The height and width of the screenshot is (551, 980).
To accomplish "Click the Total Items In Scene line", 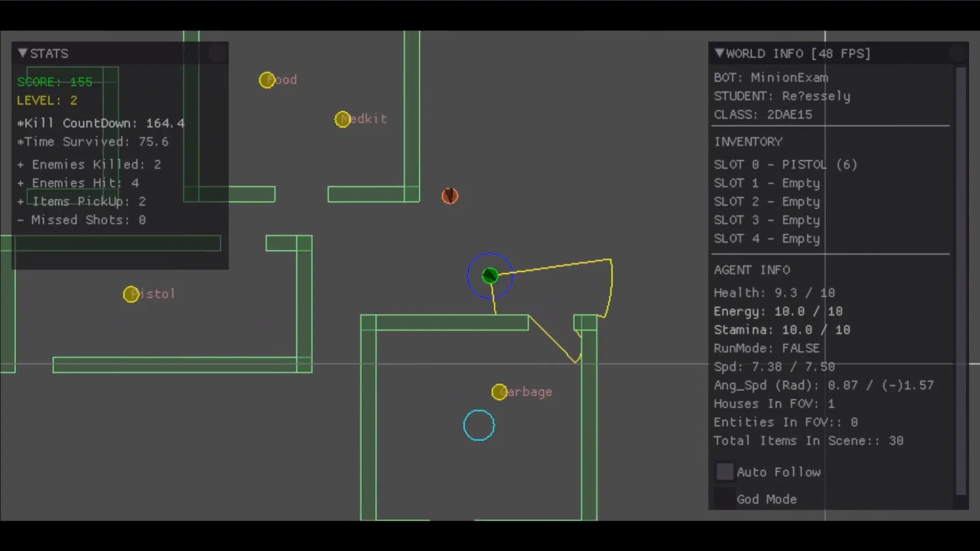I will (x=808, y=441).
